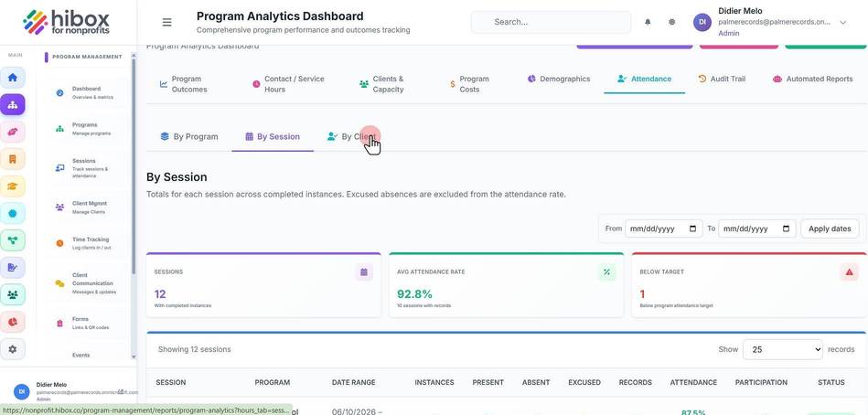The height and width of the screenshot is (415, 868).
Task: Select the By Session sub-tab
Action: coord(273,137)
